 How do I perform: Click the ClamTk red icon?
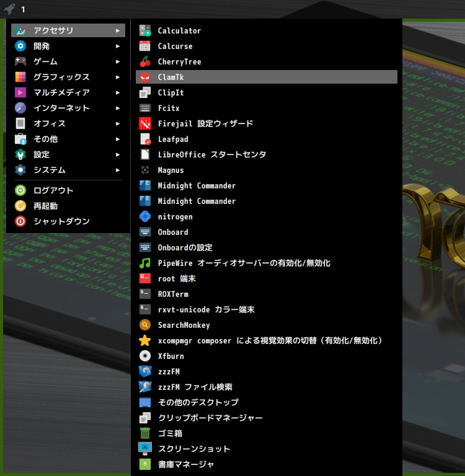point(145,77)
